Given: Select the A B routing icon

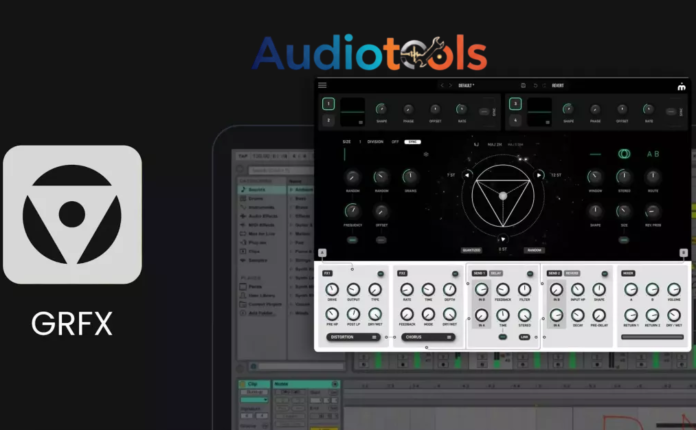Looking at the screenshot, I should tap(654, 153).
